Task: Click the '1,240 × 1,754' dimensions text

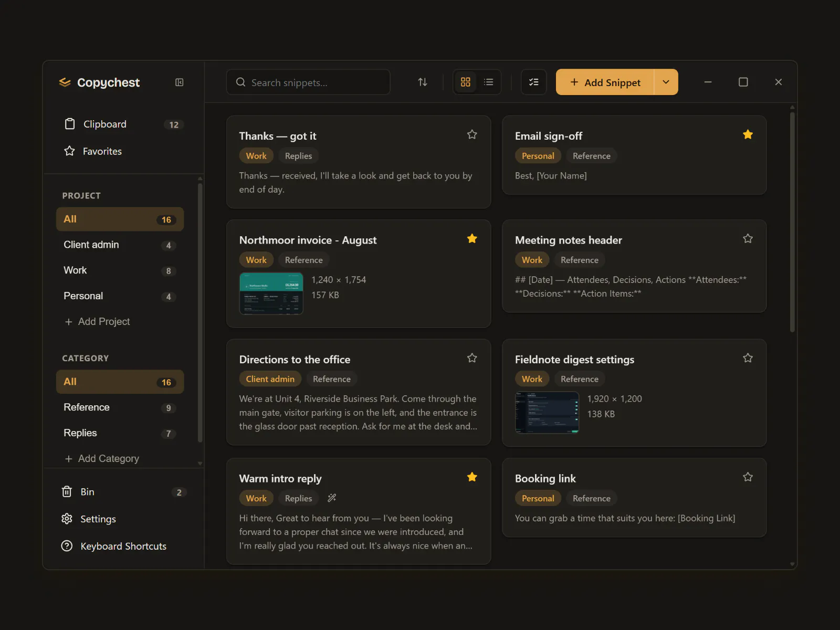Action: tap(339, 280)
